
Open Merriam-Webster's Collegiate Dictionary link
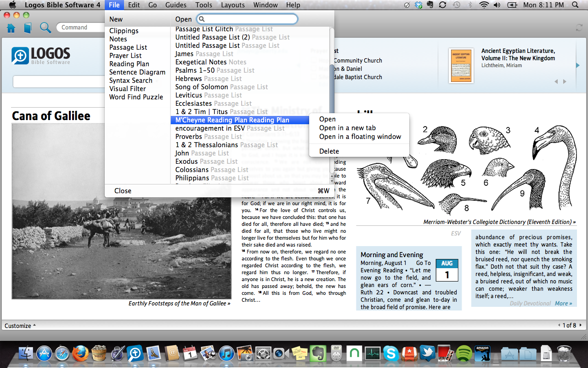[499, 222]
